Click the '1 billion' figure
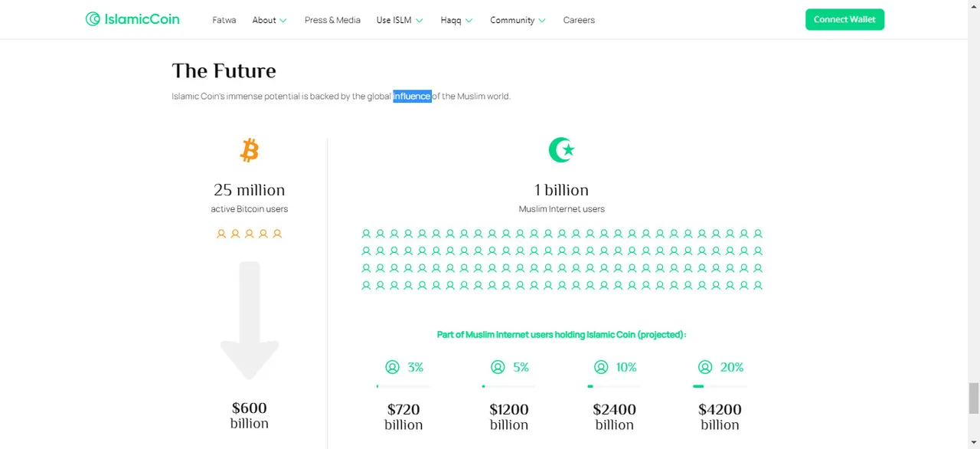Image resolution: width=980 pixels, height=449 pixels. [x=561, y=190]
